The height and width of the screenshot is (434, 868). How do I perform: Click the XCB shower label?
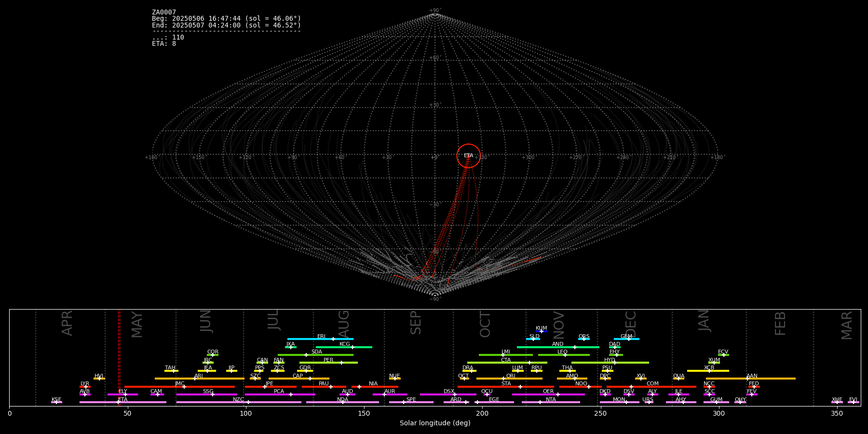coord(709,368)
